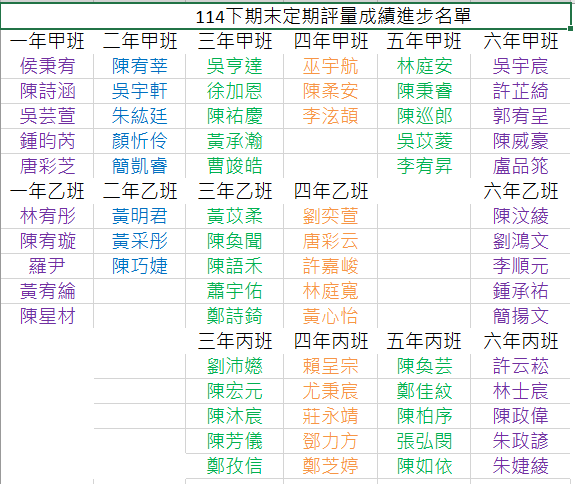Select the purple name 吳宇宸
Viewport: 575px width, 484px height.
520,66
